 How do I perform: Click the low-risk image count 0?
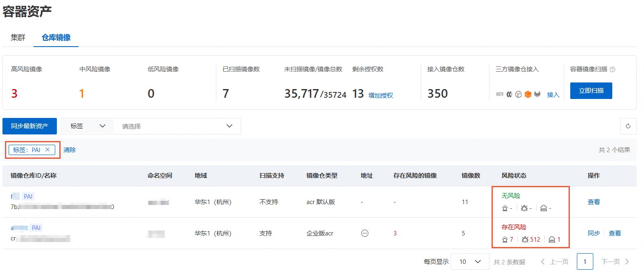[151, 94]
